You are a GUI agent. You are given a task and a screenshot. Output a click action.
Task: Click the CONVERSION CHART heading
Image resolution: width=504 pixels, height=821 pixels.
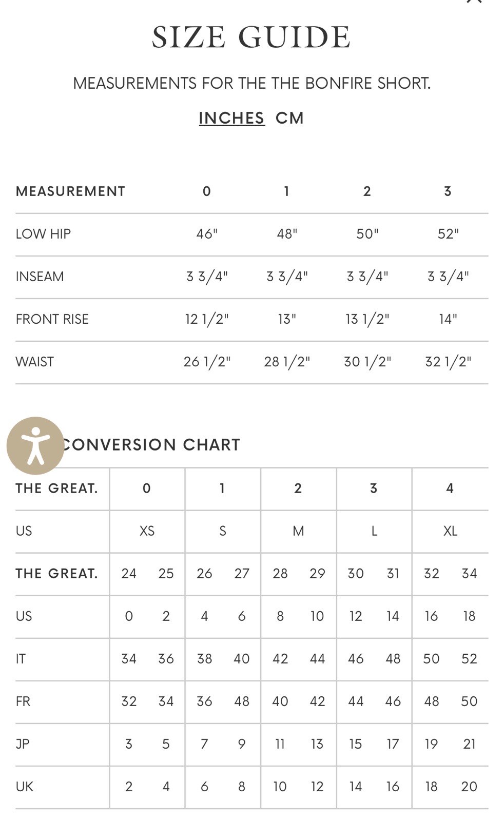151,444
